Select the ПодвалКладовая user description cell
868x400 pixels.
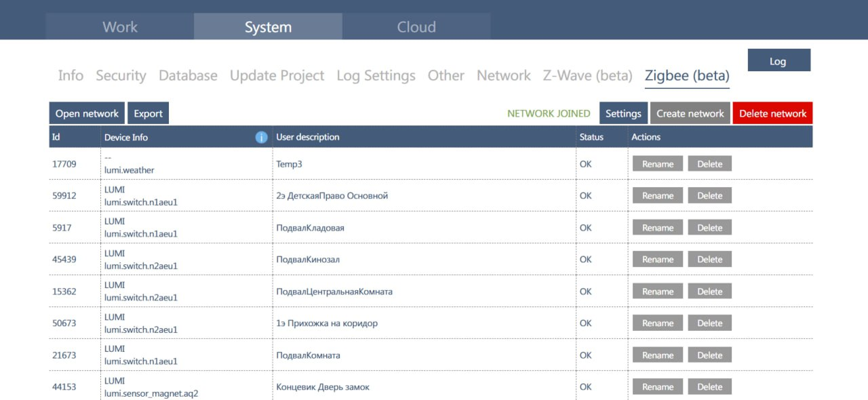click(x=310, y=228)
